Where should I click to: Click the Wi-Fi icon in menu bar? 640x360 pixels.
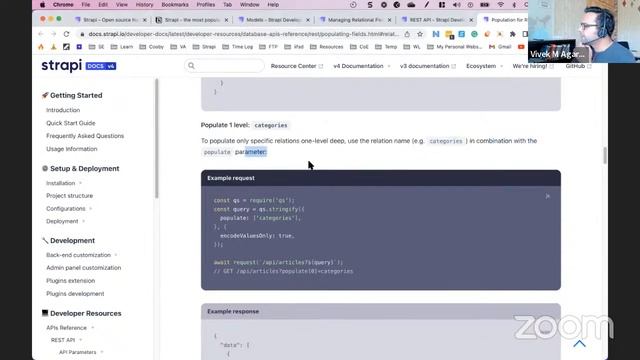pos(501,5)
